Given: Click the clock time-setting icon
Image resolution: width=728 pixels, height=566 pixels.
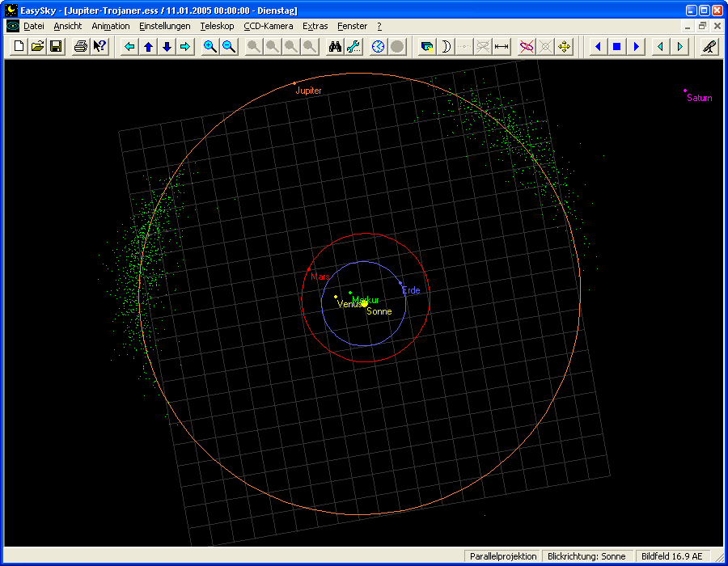Looking at the screenshot, I should [378, 47].
